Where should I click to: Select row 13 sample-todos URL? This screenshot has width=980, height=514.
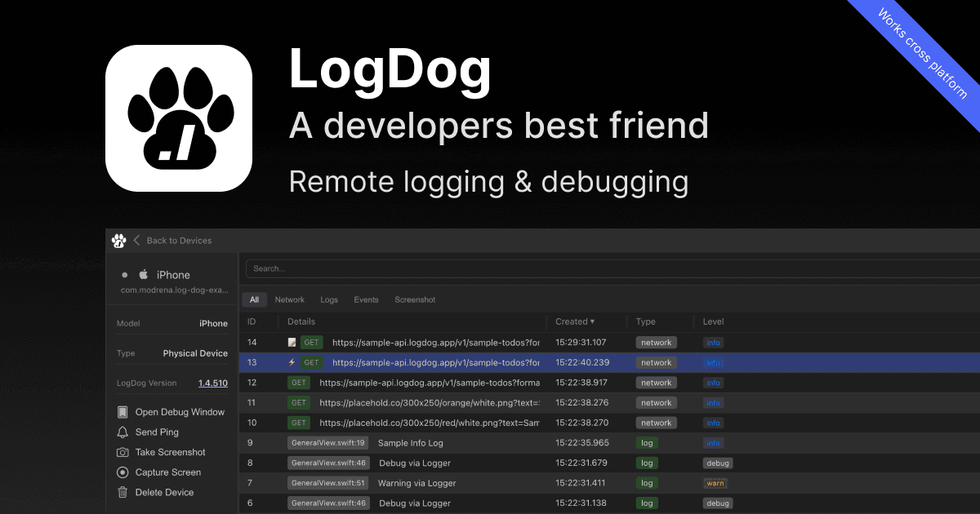pyautogui.click(x=436, y=362)
